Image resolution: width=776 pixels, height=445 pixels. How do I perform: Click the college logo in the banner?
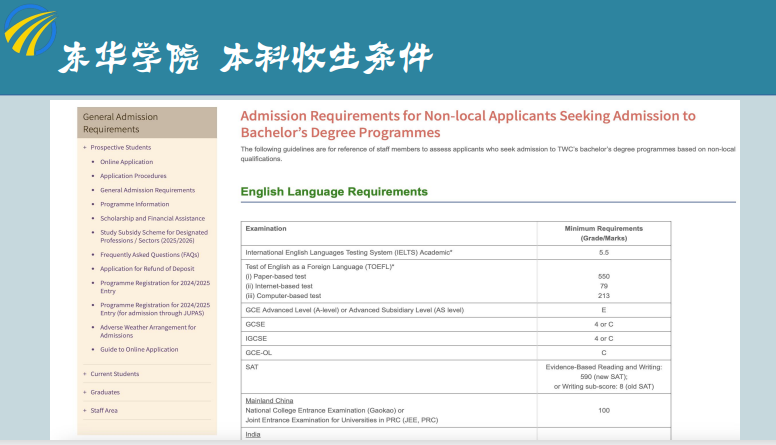[30, 30]
